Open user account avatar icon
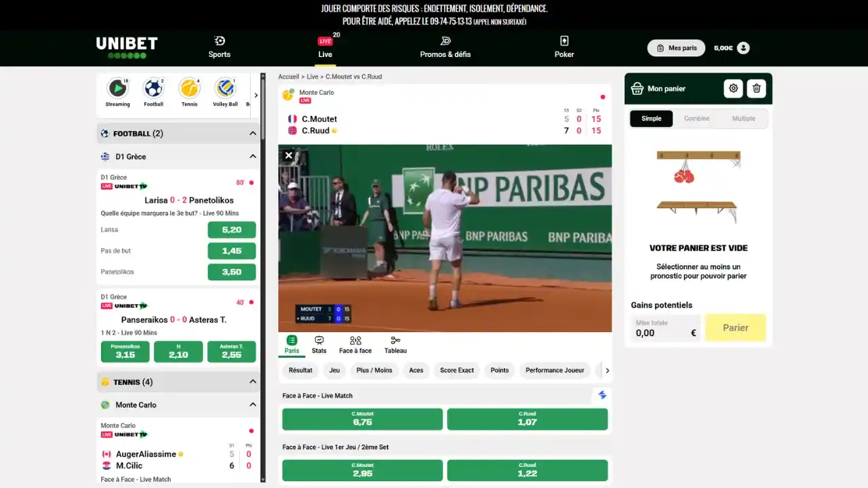The width and height of the screenshot is (868, 488). point(743,47)
